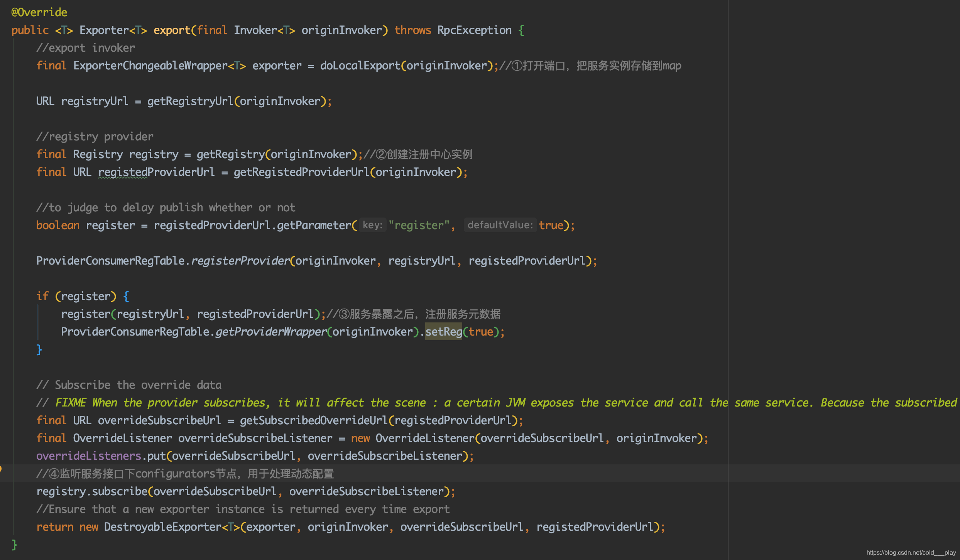Click the 'if' keyword
The width and height of the screenshot is (960, 560).
[x=42, y=296]
